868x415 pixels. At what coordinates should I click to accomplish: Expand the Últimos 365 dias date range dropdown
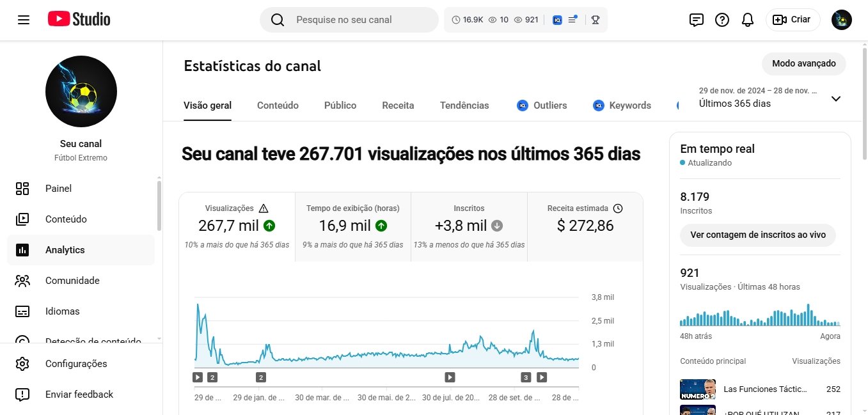tap(770, 98)
